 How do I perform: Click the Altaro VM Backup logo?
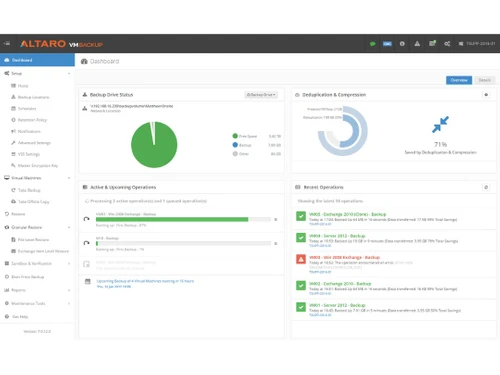[x=62, y=44]
